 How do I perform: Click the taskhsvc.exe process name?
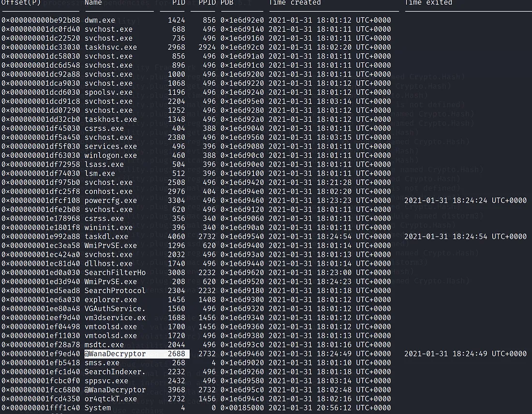(x=111, y=47)
